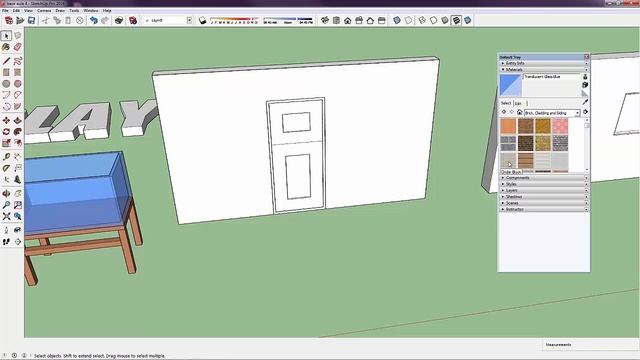Activate the Move tool

tap(6, 120)
